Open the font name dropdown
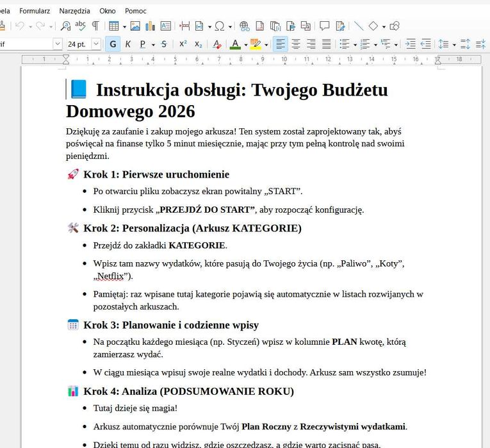The height and width of the screenshot is (448, 490). pos(57,44)
